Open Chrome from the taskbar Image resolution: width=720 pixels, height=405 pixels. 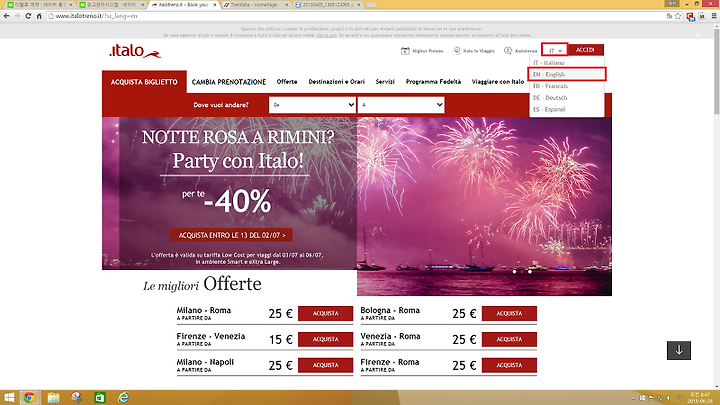click(29, 398)
